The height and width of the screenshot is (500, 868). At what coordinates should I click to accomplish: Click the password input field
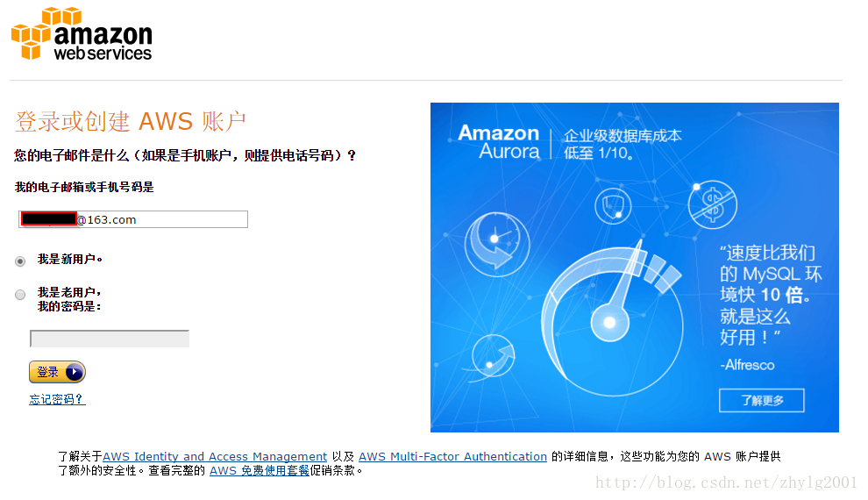coord(110,339)
